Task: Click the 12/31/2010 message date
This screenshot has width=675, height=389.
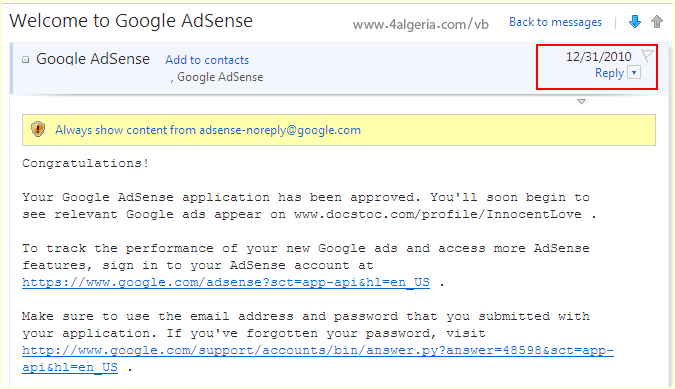Action: pos(598,56)
